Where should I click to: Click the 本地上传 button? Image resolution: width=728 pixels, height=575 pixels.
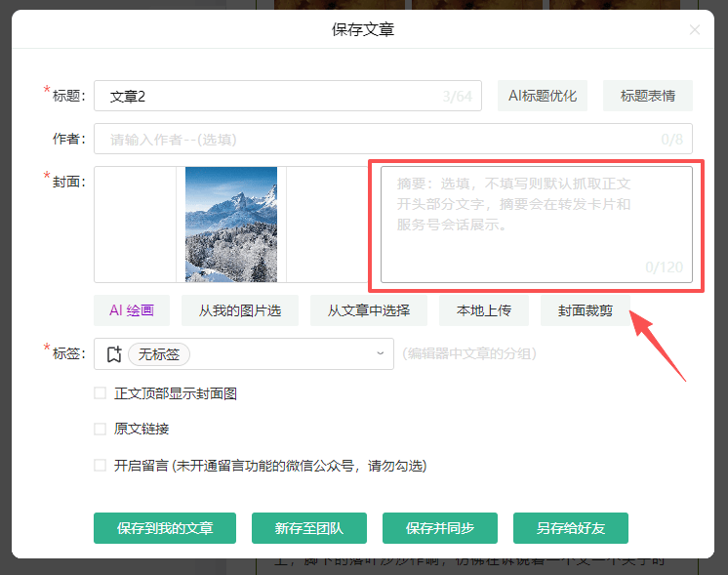(484, 310)
